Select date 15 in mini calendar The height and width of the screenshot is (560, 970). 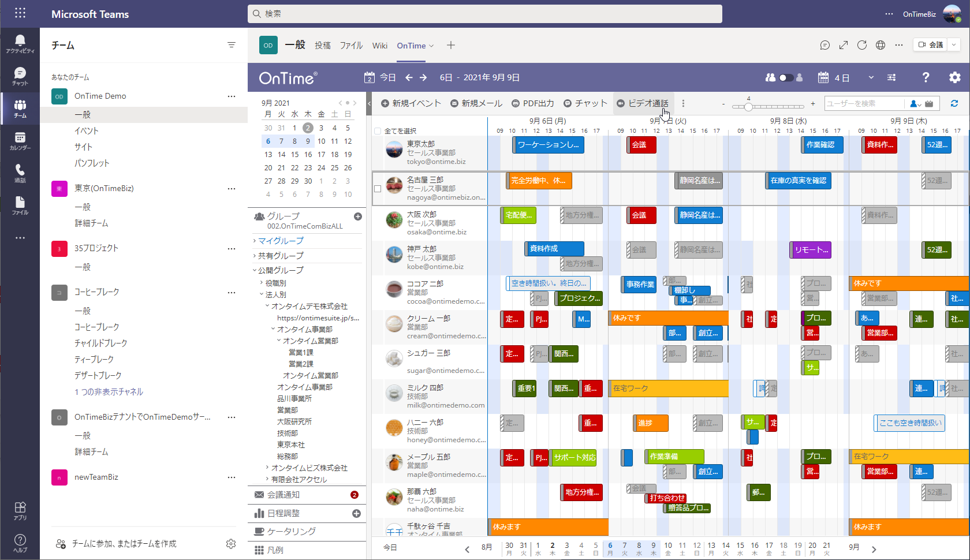click(295, 154)
